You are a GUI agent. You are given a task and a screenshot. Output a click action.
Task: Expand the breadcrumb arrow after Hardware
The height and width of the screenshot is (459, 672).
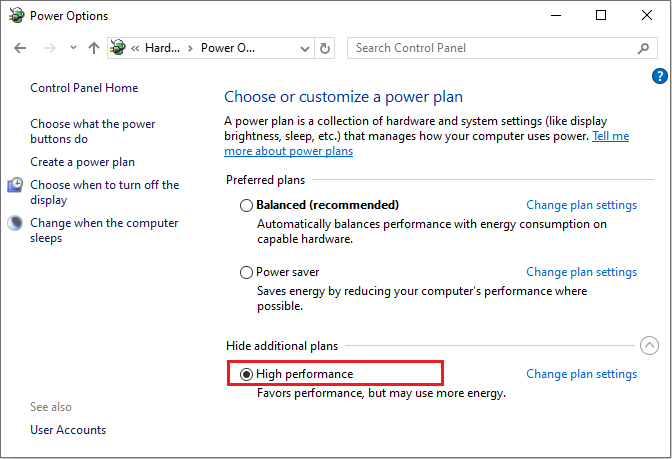click(190, 48)
